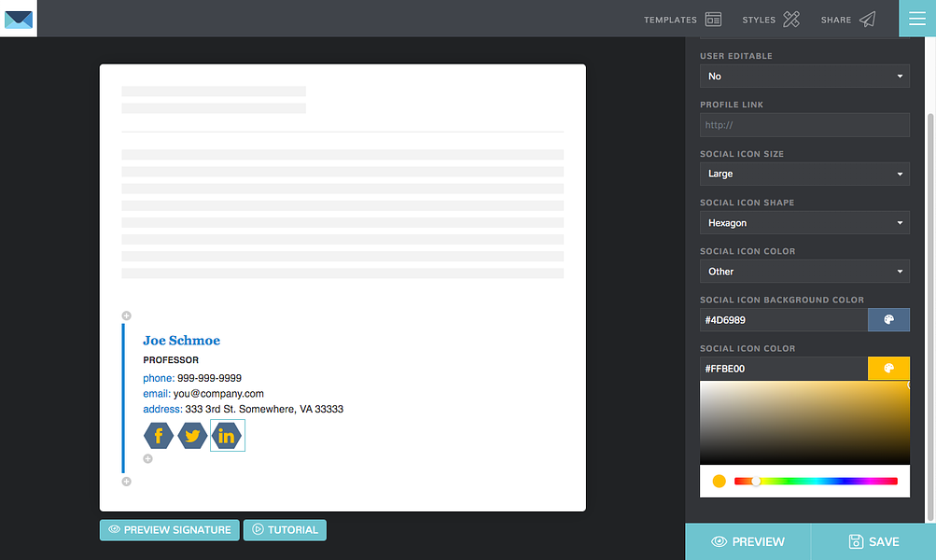Select the LinkedIn hexagon icon in signature
Screen dimensions: 936x560
227,436
